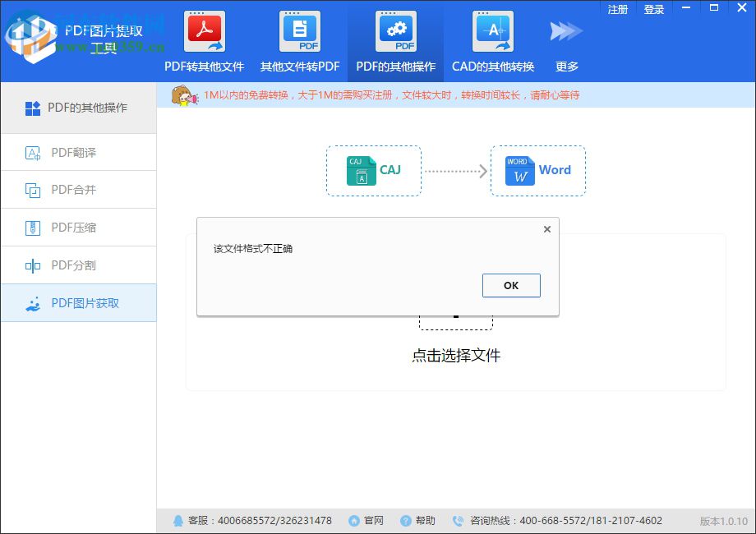The width and height of the screenshot is (756, 534).
Task: Select the 其他文件转PDF conversion icon
Action: point(299,33)
